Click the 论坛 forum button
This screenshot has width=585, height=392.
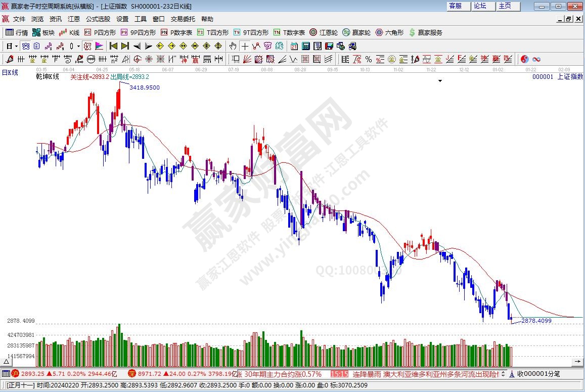pos(480,6)
